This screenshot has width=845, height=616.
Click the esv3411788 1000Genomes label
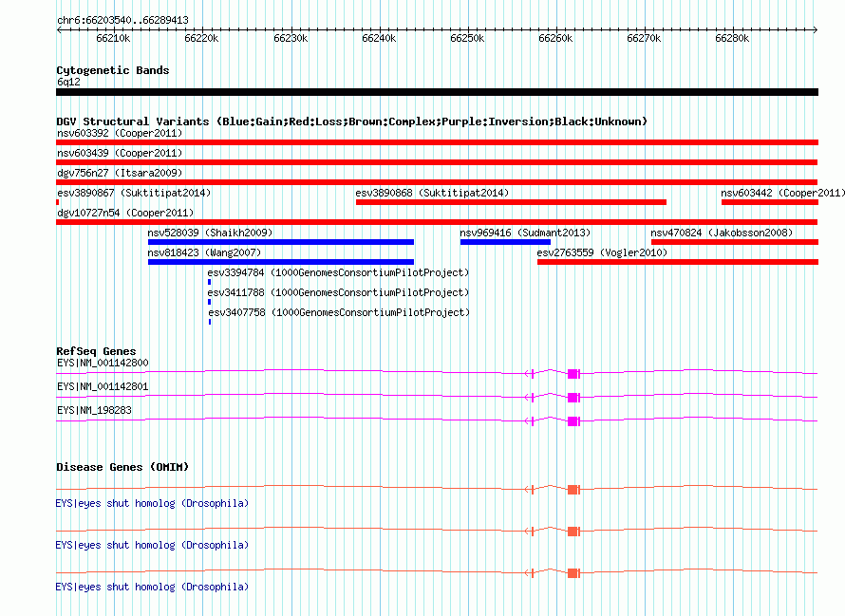338,292
